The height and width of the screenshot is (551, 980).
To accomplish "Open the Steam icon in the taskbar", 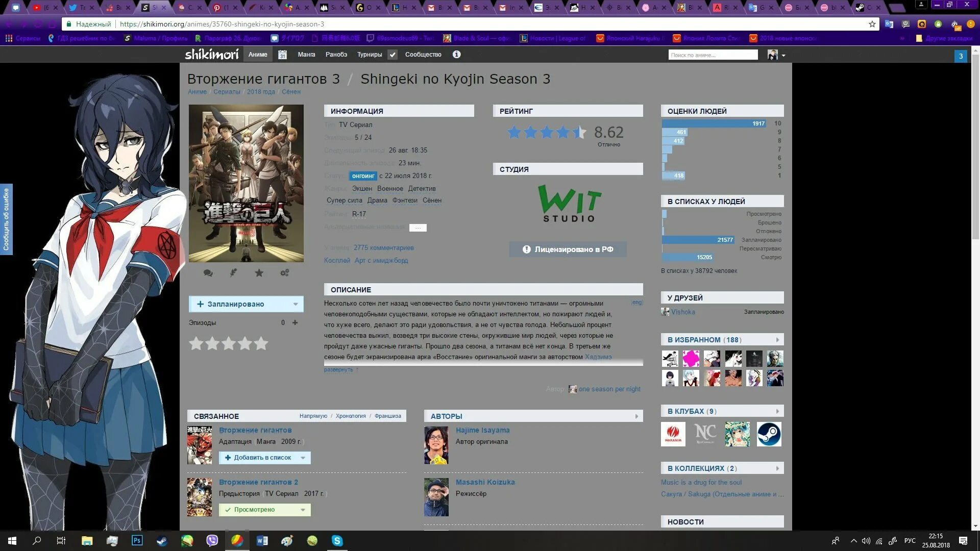I will click(x=162, y=540).
